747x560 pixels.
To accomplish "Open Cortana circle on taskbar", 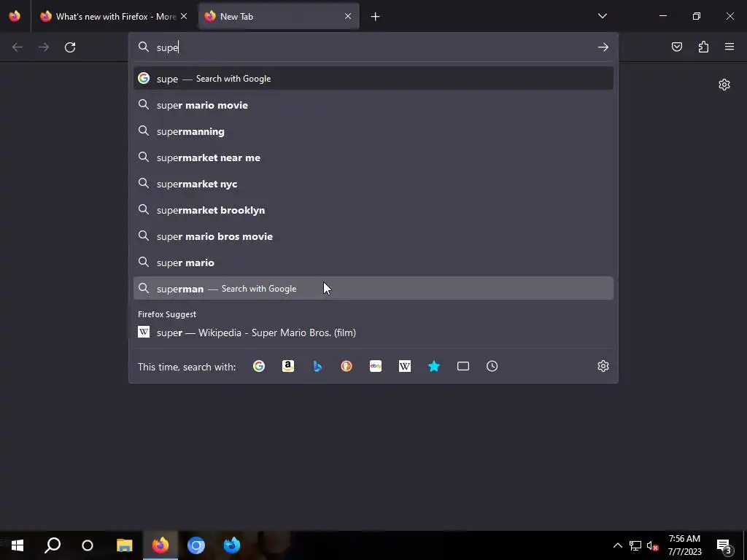I will coord(88,545).
